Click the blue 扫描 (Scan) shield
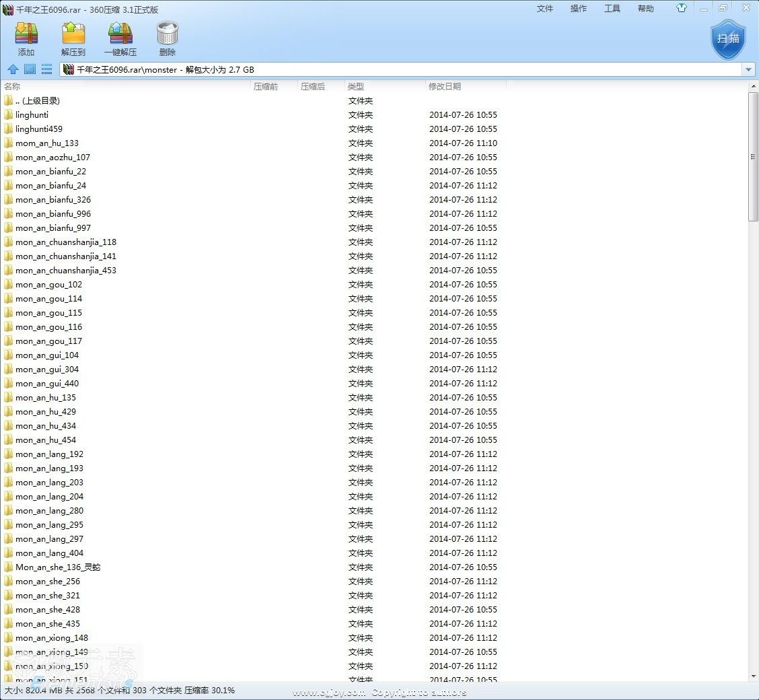Viewport: 759px width, 700px height. point(728,40)
